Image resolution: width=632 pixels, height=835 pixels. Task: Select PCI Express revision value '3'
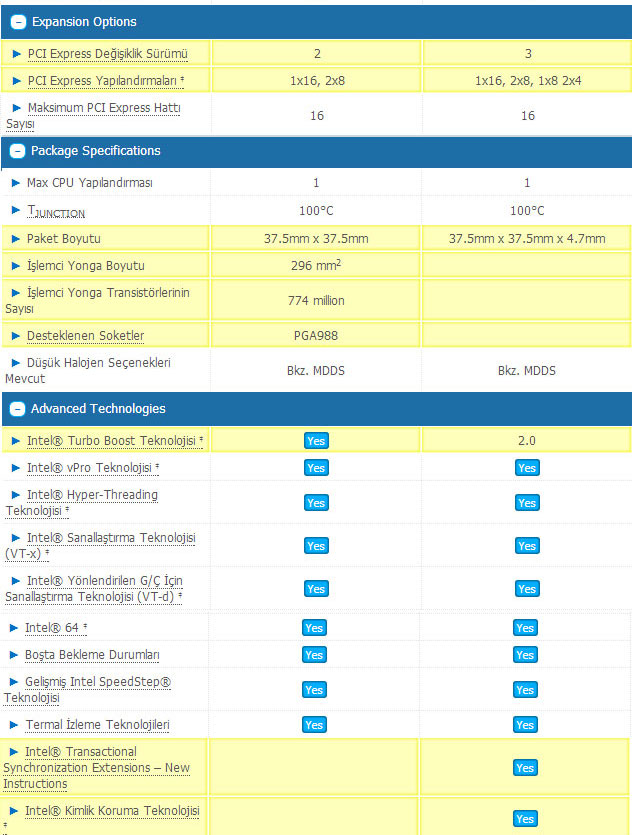pos(528,54)
